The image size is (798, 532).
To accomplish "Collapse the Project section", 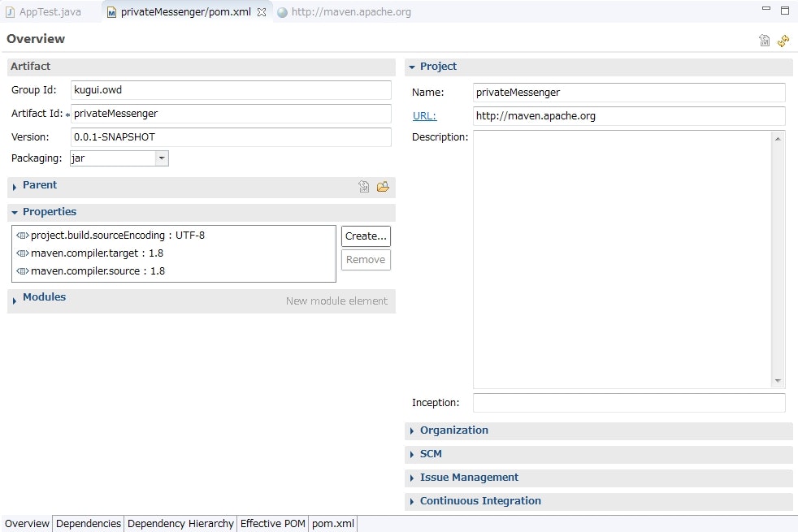I will click(x=412, y=67).
